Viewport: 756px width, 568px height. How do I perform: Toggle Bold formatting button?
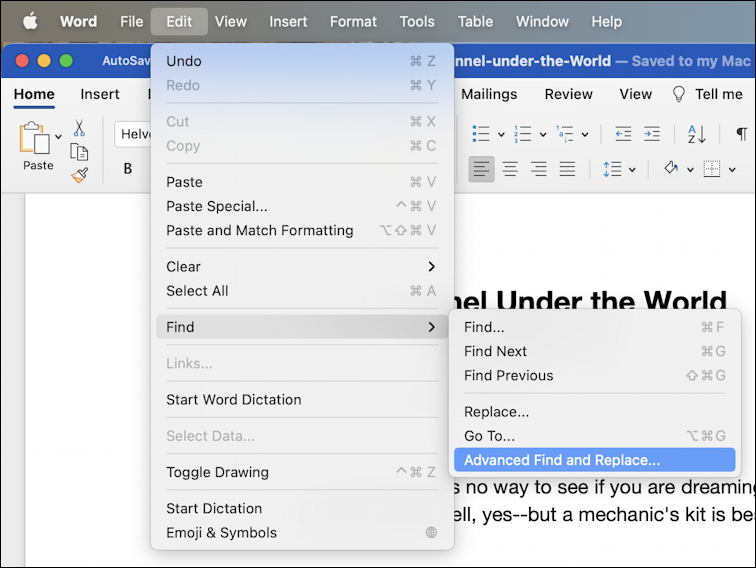click(x=128, y=168)
